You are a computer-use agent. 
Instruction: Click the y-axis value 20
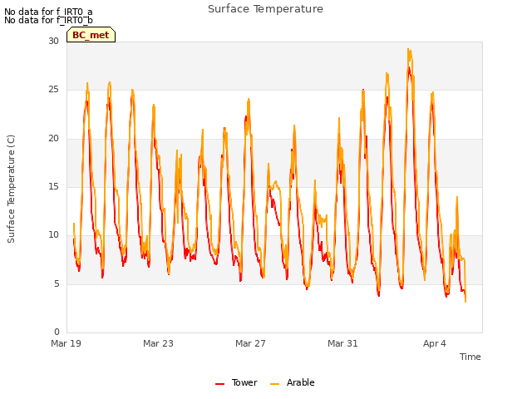(53, 138)
